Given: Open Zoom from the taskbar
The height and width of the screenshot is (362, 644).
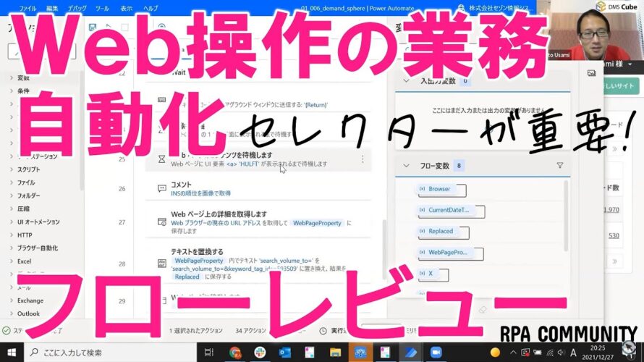Looking at the screenshot, I should click(x=436, y=352).
